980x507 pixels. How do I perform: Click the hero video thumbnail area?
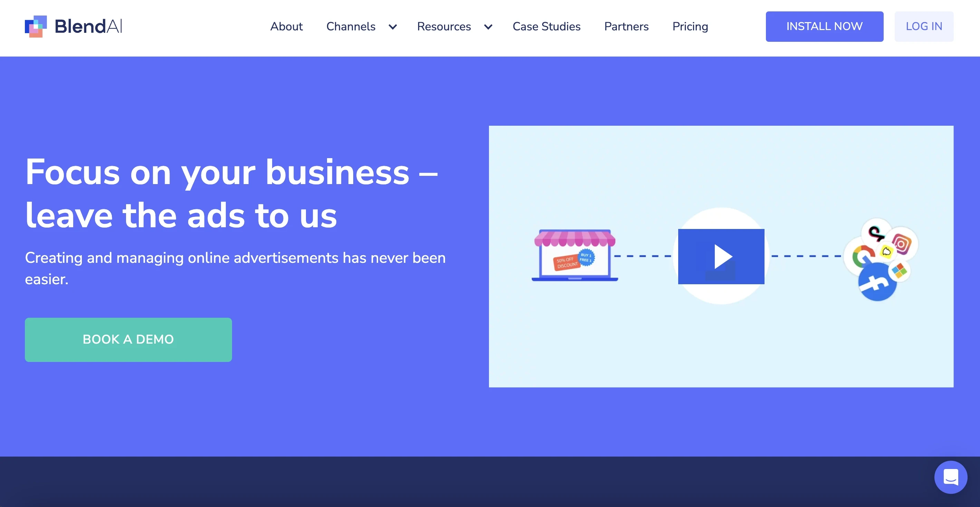coord(721,256)
